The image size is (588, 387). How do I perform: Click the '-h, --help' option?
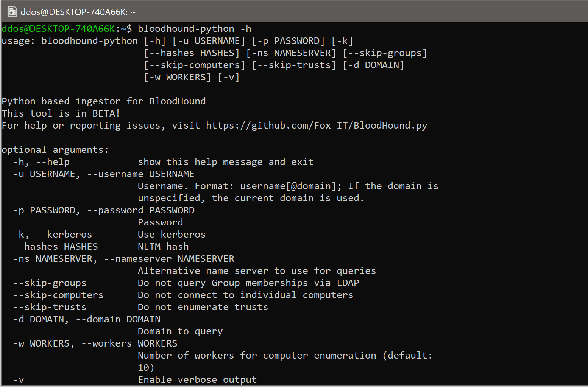pos(41,162)
